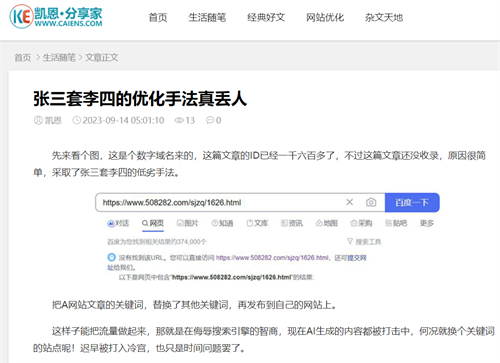Go to 生活随笔 in the breadcrumb
500x363 pixels.
tap(59, 58)
